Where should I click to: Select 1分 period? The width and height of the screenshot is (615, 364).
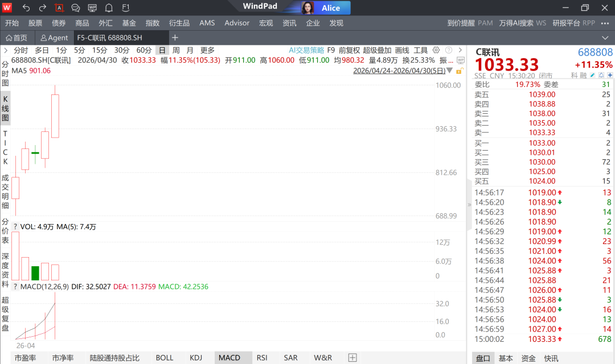tap(61, 50)
